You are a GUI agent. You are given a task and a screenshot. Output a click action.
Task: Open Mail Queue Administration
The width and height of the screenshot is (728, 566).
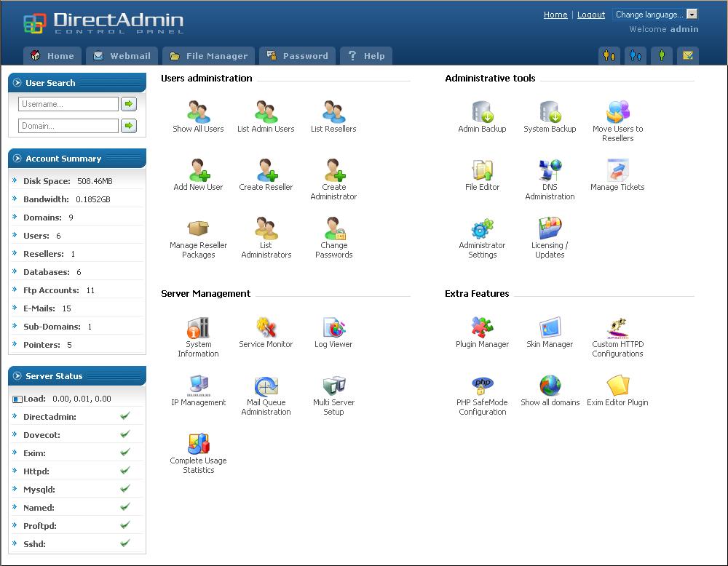coord(266,386)
